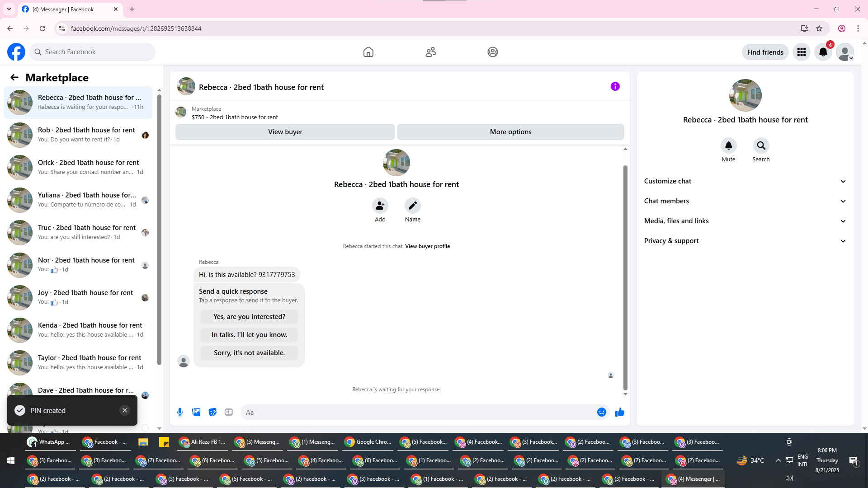Click the voice clip microphone icon
This screenshot has height=488, width=868.
click(x=180, y=412)
